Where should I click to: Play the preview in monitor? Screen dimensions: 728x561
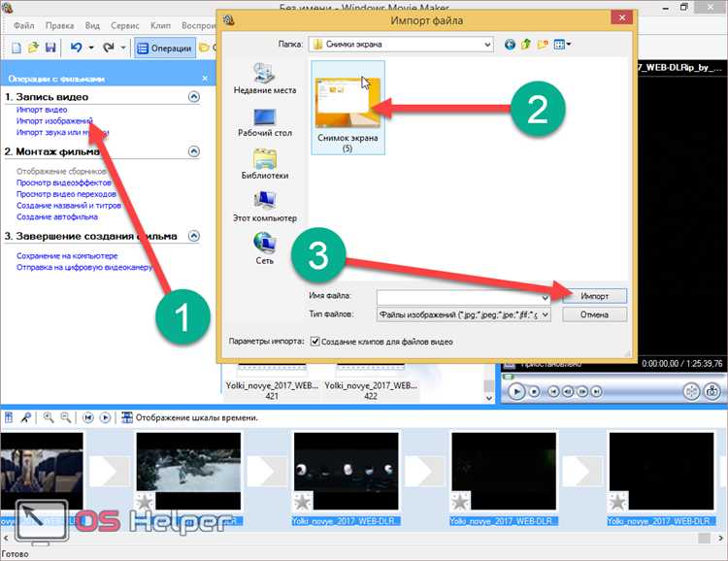(516, 391)
